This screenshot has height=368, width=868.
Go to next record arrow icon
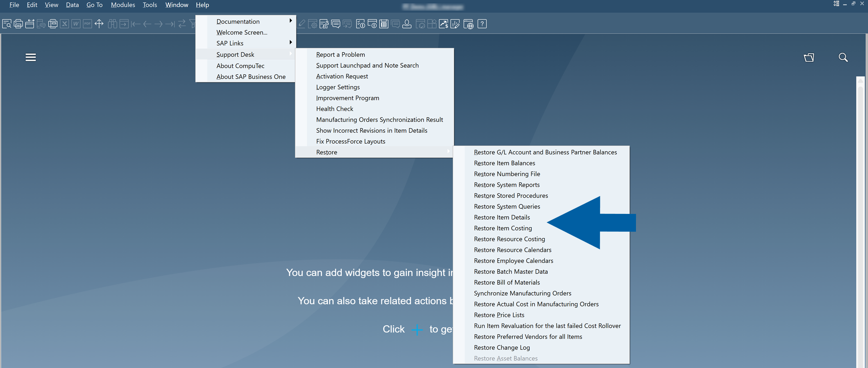[159, 24]
